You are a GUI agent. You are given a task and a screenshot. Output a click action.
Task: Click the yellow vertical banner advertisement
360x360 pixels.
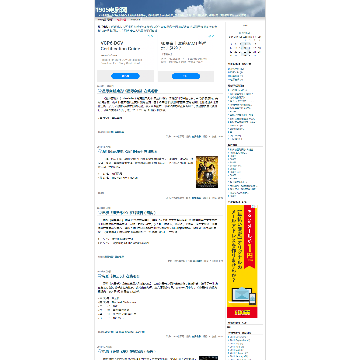[242, 261]
